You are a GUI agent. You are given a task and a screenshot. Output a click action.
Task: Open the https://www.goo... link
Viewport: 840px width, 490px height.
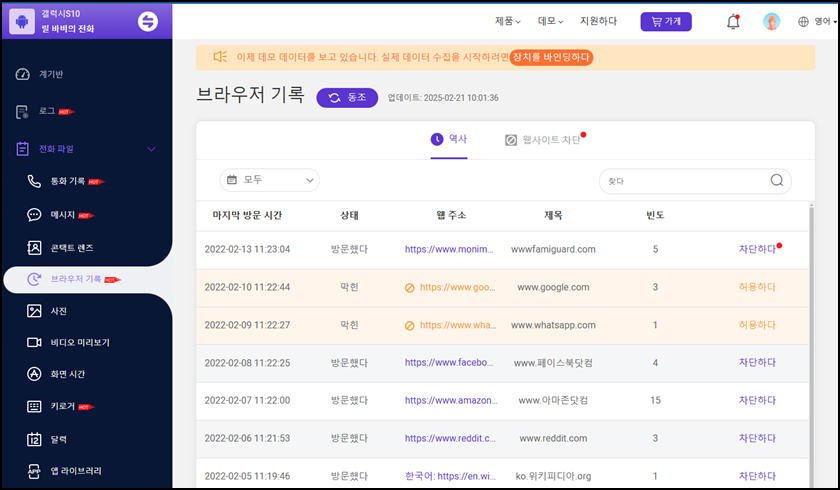[458, 287]
